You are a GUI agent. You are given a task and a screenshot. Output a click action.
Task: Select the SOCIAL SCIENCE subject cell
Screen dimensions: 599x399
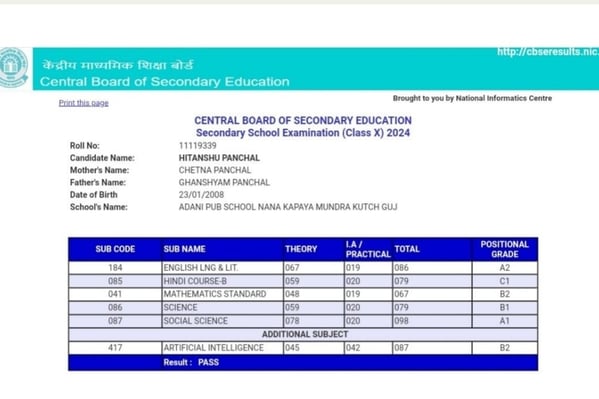click(222, 321)
